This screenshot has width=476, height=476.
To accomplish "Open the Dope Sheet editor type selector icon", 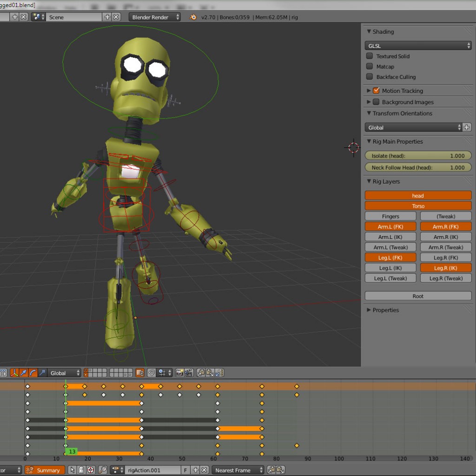I will (x=9, y=470).
